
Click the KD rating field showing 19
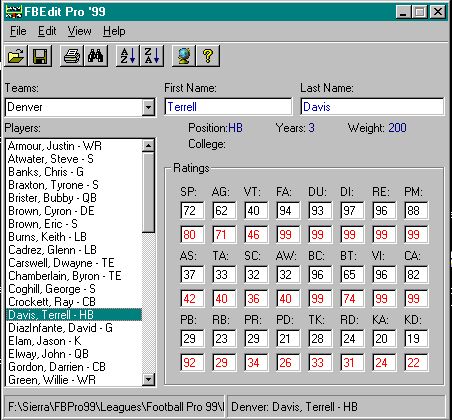coord(416,338)
